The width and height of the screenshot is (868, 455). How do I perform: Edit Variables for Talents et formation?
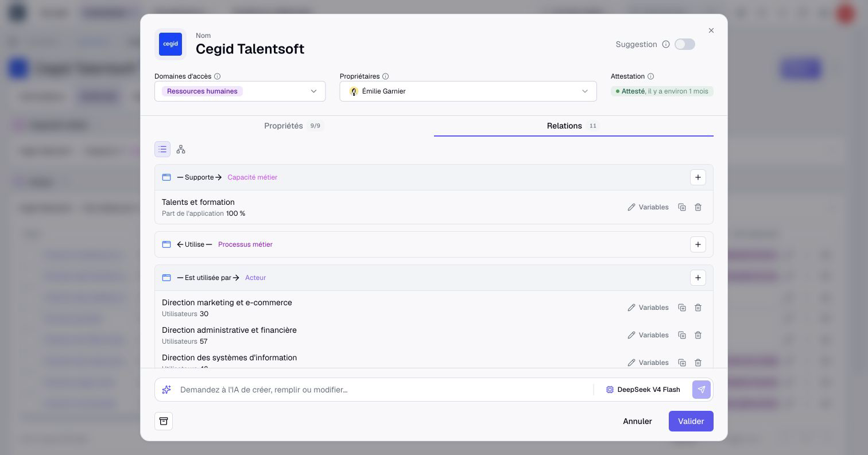(x=648, y=207)
